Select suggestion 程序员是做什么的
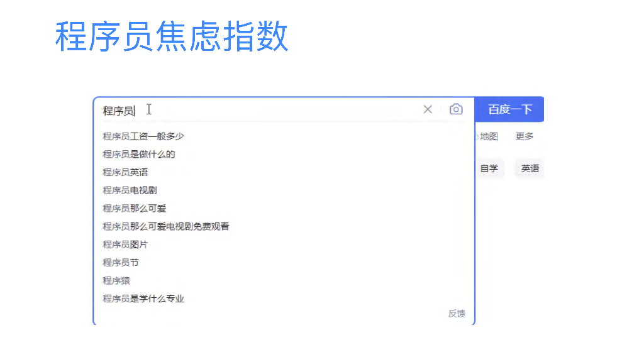The width and height of the screenshot is (644, 362). [x=139, y=155]
